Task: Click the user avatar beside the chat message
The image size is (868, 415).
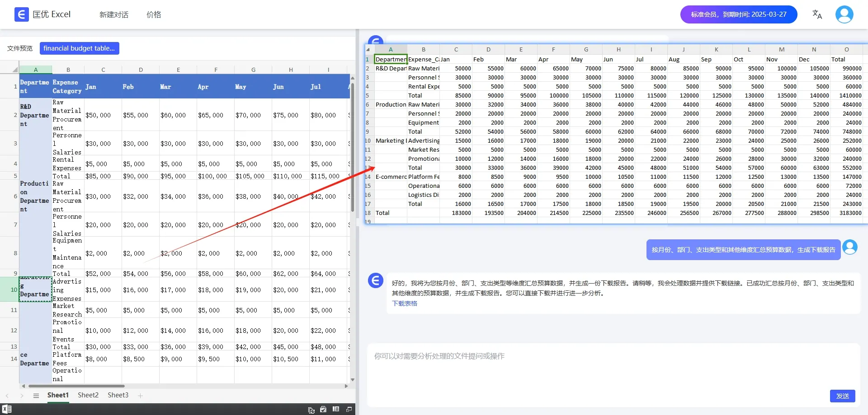Action: [850, 247]
